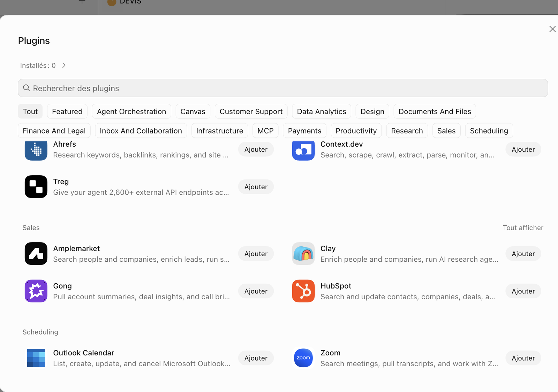Show Documents And Files plugins
558x392 pixels.
click(435, 112)
